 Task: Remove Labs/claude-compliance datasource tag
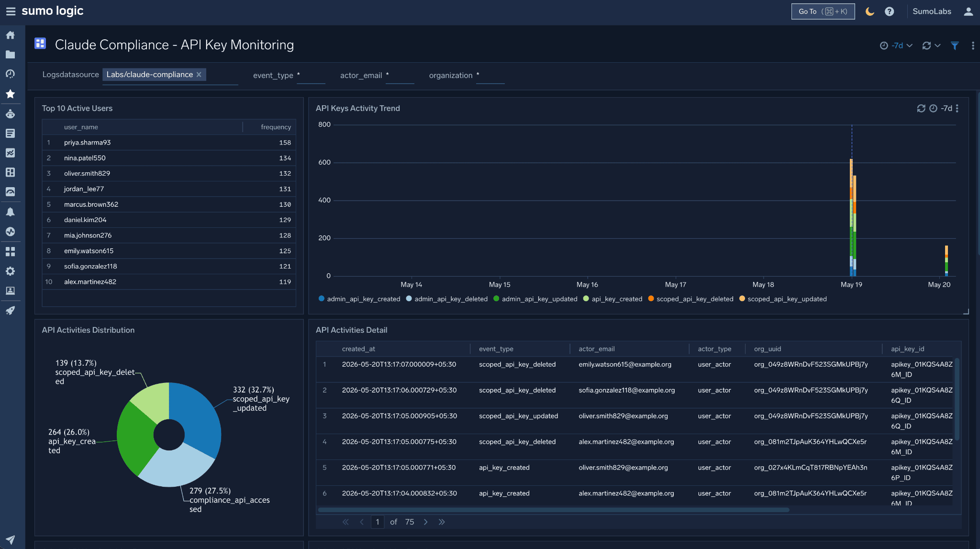tap(199, 75)
